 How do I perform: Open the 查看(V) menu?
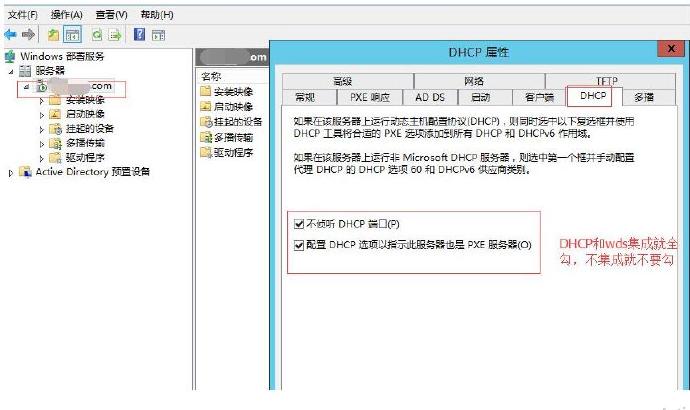click(111, 15)
